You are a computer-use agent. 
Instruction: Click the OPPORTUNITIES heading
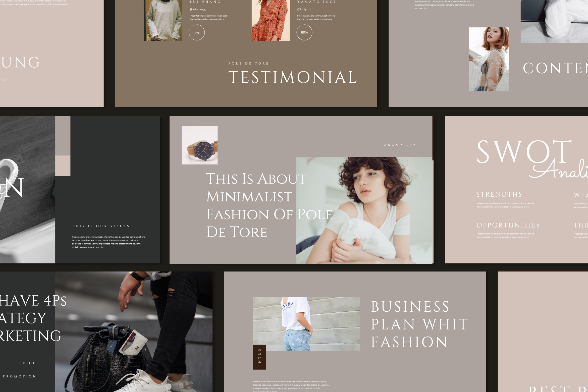pyautogui.click(x=508, y=225)
